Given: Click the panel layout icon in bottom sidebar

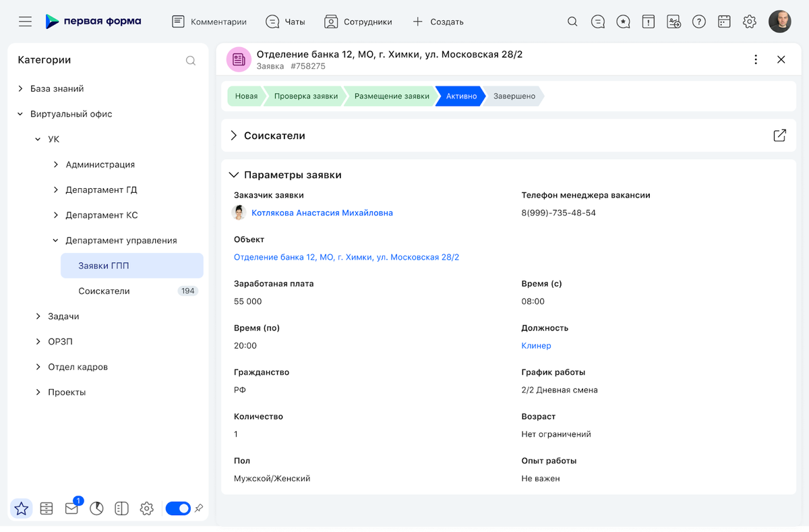Looking at the screenshot, I should pos(121,508).
